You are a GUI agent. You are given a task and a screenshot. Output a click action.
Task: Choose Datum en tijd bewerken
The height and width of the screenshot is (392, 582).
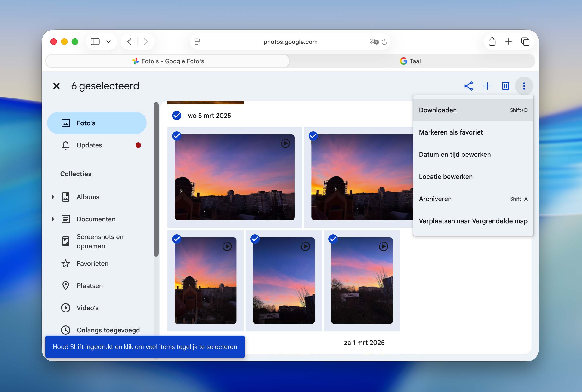pos(473,154)
